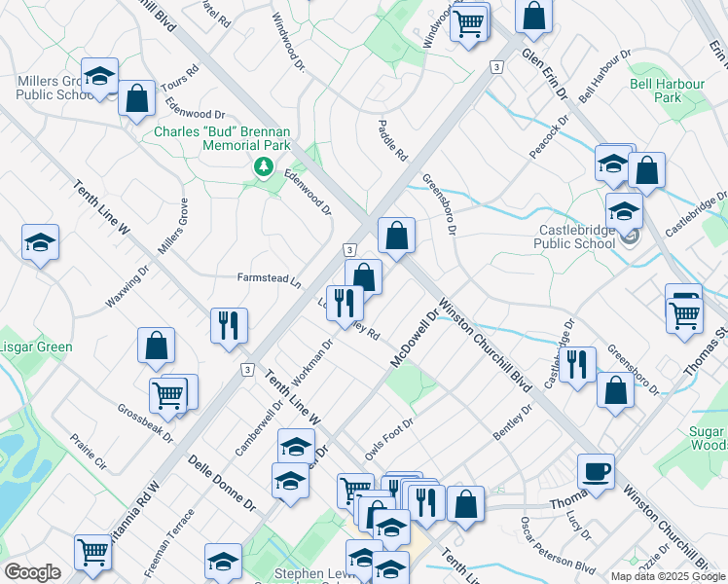This screenshot has height=584, width=728.
Task: Click the restaurant marker near Workman Dr
Action: tap(345, 304)
